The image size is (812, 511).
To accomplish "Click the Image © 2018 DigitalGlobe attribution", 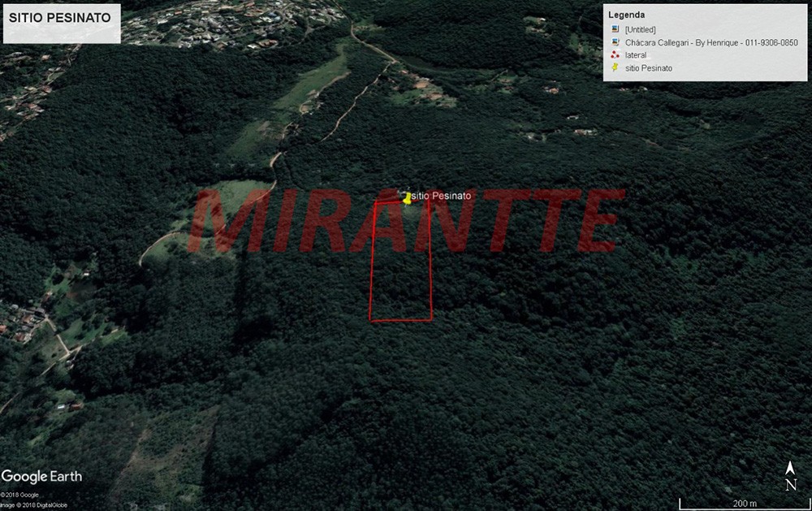I will click(33, 505).
